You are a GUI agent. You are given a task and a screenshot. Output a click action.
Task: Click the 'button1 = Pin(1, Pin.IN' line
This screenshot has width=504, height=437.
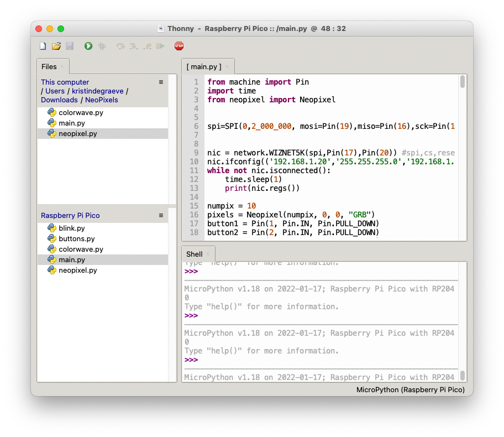(293, 223)
